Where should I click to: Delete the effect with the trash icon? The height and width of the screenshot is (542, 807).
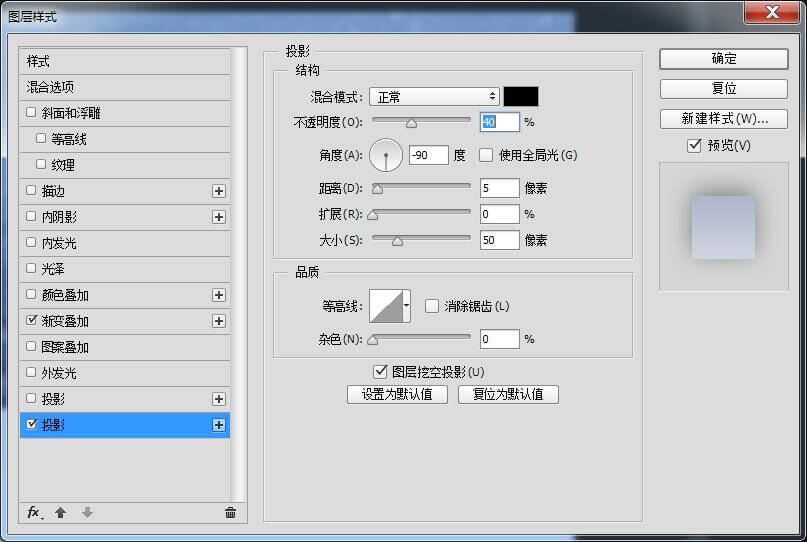(x=231, y=512)
